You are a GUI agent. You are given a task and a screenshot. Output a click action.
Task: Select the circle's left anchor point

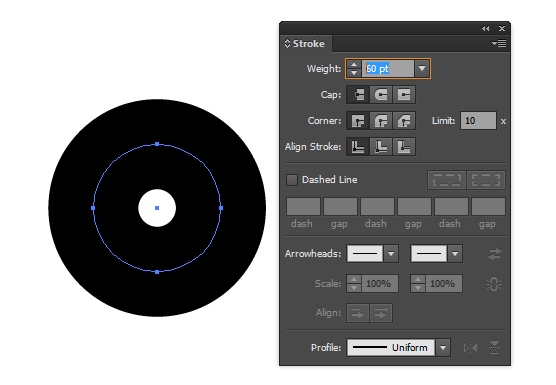coord(93,208)
